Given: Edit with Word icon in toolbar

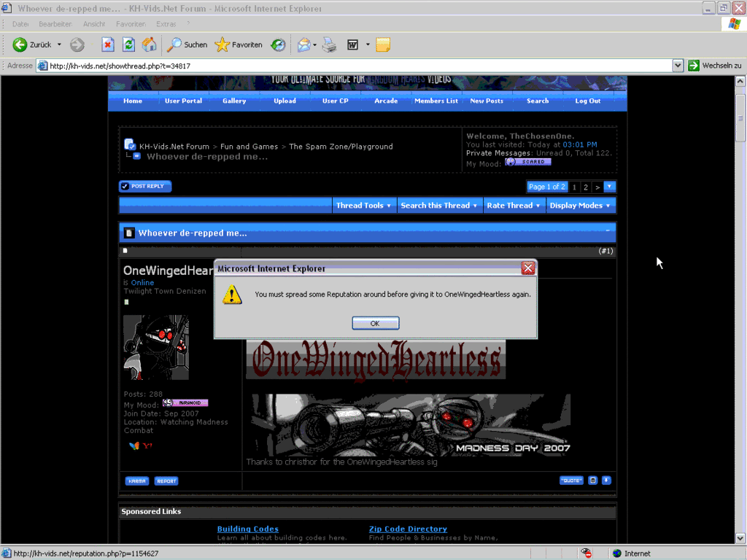Looking at the screenshot, I should (x=352, y=44).
